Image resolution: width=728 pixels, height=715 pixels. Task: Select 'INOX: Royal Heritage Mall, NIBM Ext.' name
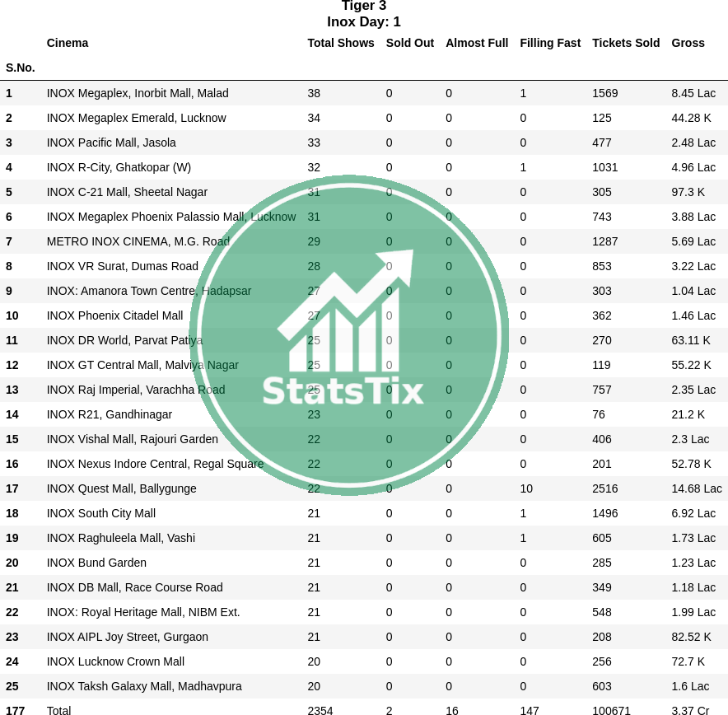[143, 612]
